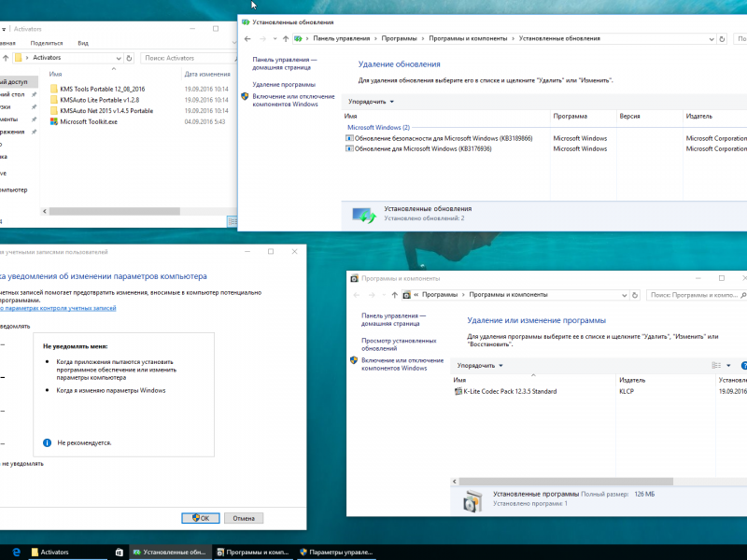Go up a level in Installed Updates window
Viewport: 747px width, 560px height.
pos(286,38)
